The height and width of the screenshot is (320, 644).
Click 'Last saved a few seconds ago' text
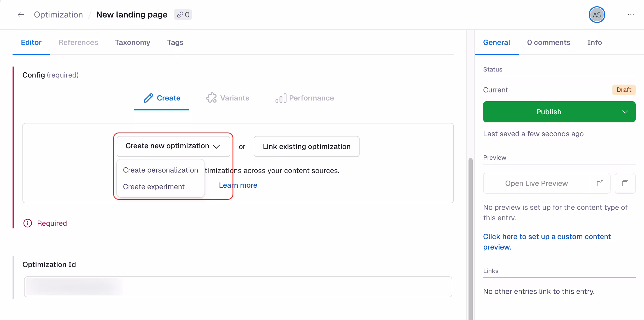pyautogui.click(x=533, y=134)
